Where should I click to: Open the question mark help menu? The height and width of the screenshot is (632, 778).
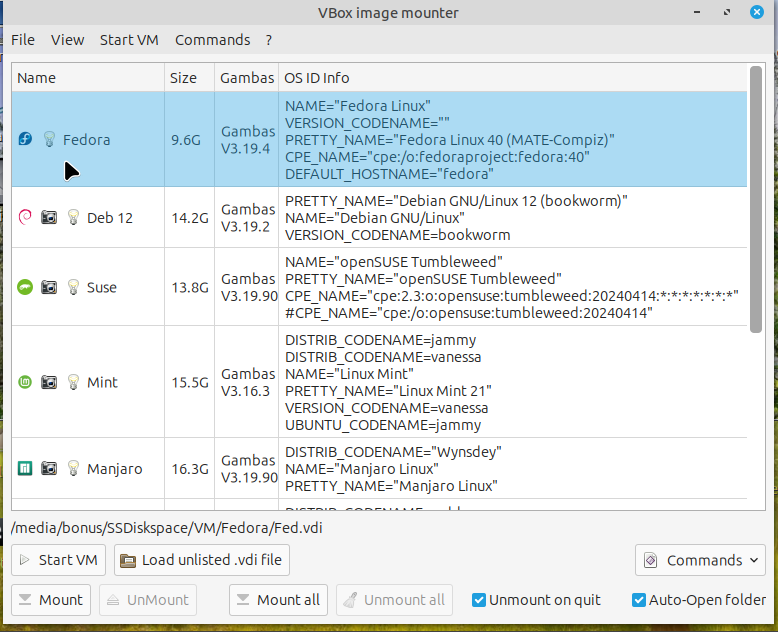[x=269, y=40]
